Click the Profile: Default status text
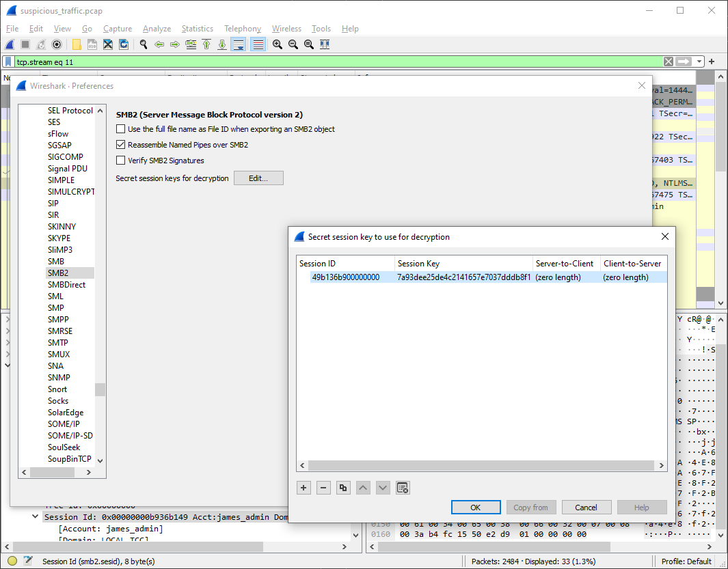This screenshot has height=569, width=728. pyautogui.click(x=686, y=561)
